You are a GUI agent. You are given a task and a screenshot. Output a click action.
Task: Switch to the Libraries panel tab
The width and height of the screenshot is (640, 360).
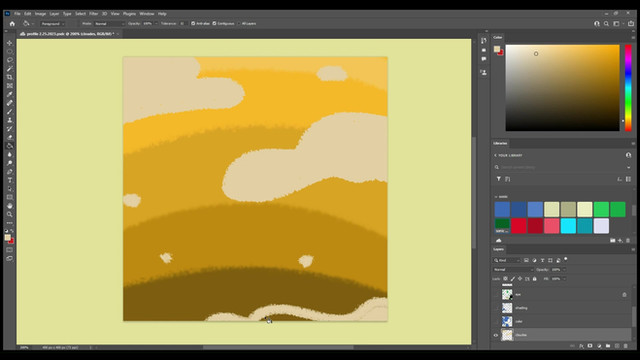(500, 143)
